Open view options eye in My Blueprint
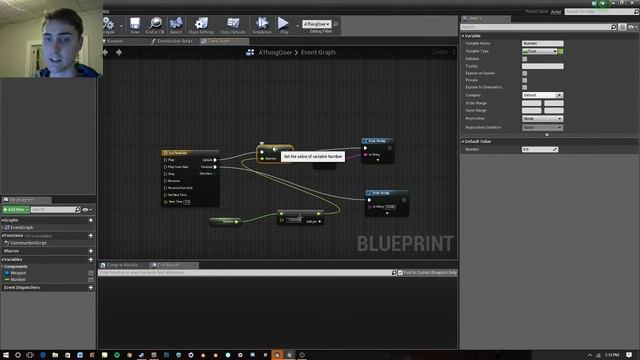 coord(87,209)
